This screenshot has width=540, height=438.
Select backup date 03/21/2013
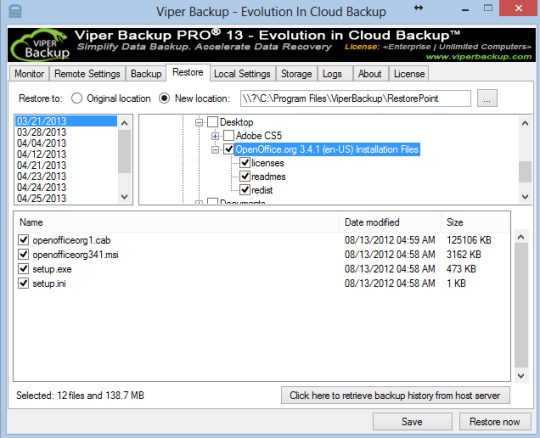coord(66,121)
